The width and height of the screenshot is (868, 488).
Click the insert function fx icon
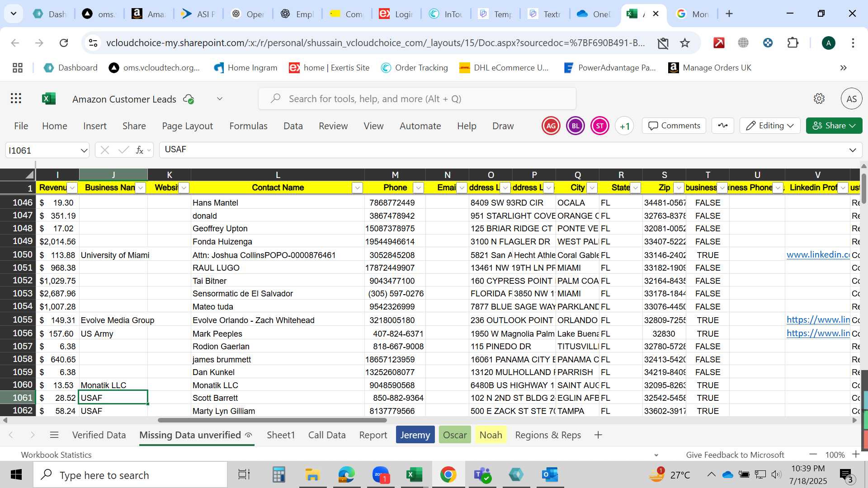click(x=140, y=150)
